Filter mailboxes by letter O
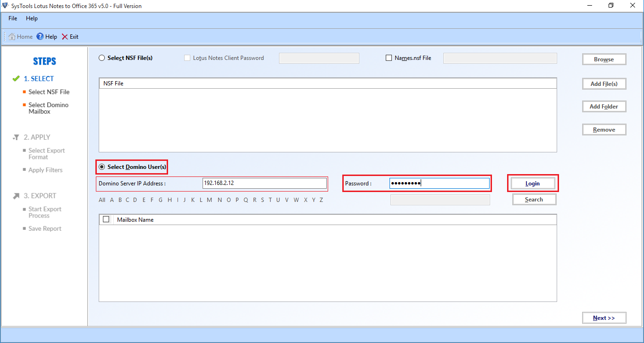The image size is (644, 343). click(x=229, y=200)
